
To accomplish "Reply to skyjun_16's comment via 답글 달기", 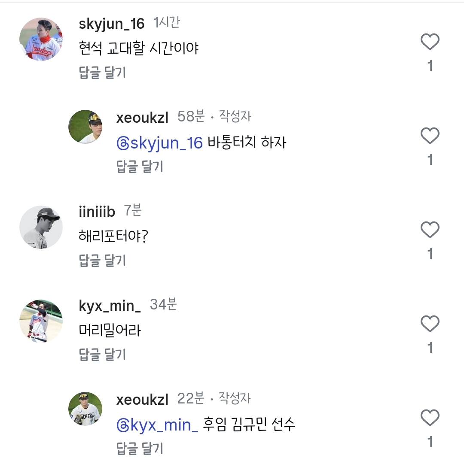I will coord(102,73).
